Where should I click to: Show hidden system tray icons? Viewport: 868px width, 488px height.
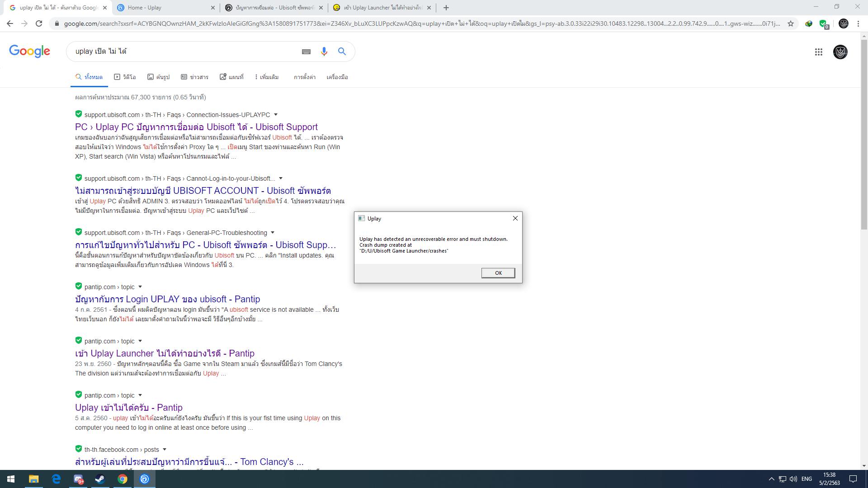(771, 479)
